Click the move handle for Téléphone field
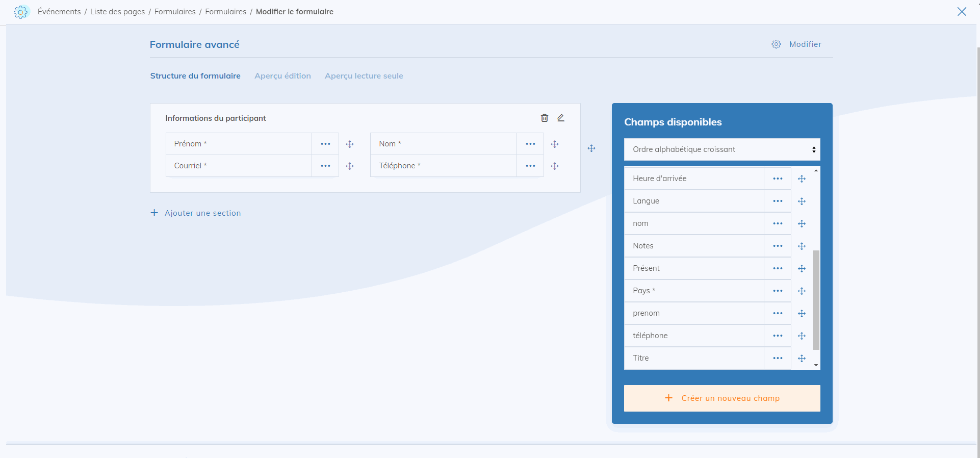980x458 pixels. pos(555,166)
